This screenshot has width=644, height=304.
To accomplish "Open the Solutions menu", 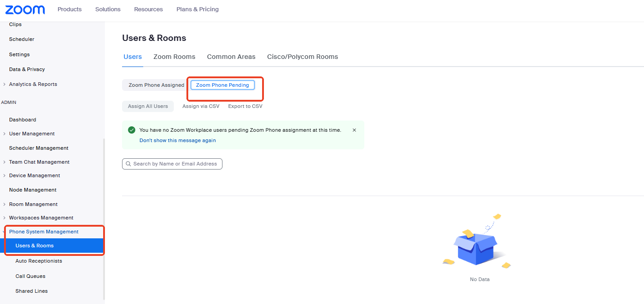I will coord(108,9).
